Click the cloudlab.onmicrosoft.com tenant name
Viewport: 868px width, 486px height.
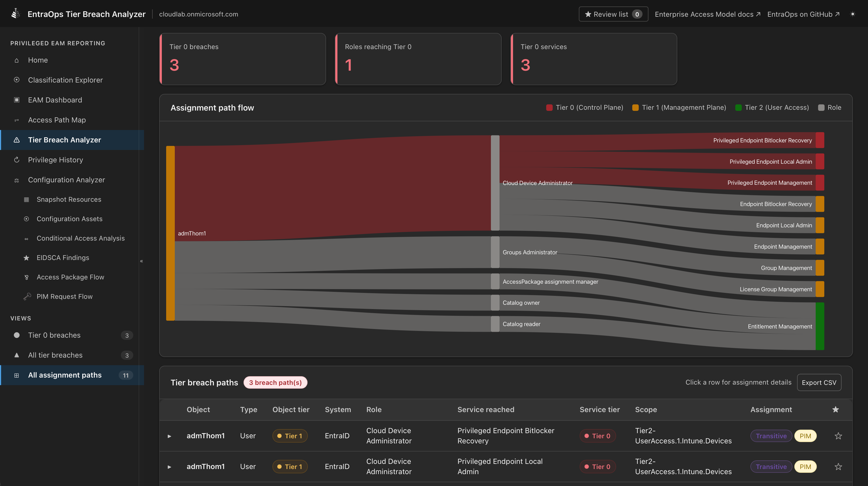(x=199, y=14)
